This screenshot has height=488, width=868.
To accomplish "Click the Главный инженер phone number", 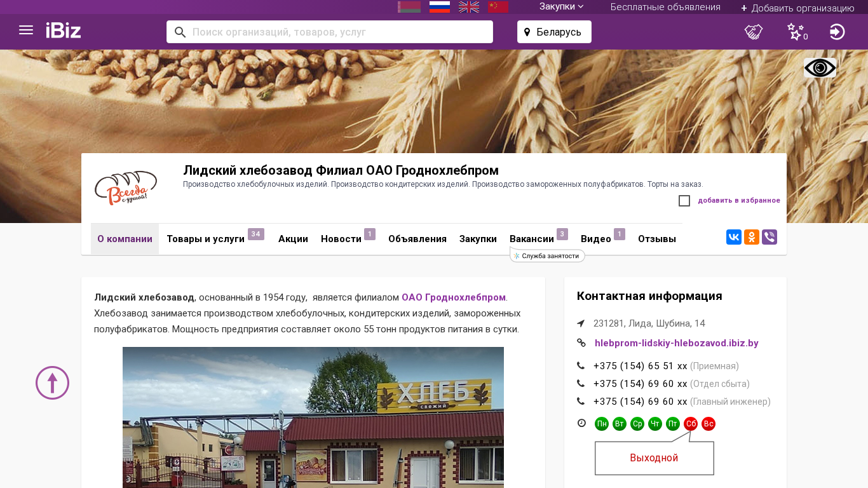I will click(641, 402).
